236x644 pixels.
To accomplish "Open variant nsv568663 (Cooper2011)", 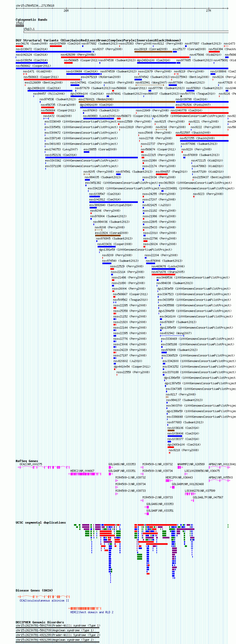I will coord(41,77).
